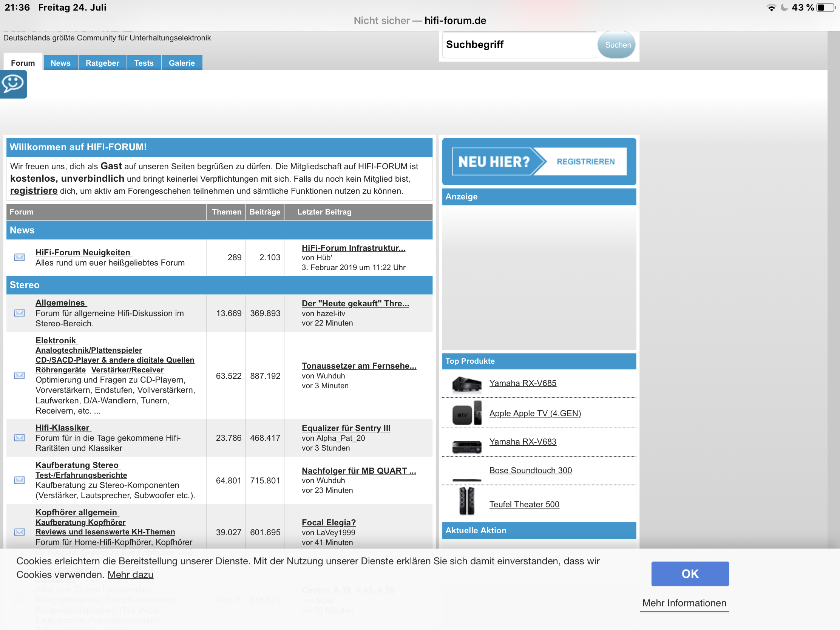Image resolution: width=840 pixels, height=630 pixels.
Task: Open the Yamaha RX-V683 product image
Action: [467, 446]
